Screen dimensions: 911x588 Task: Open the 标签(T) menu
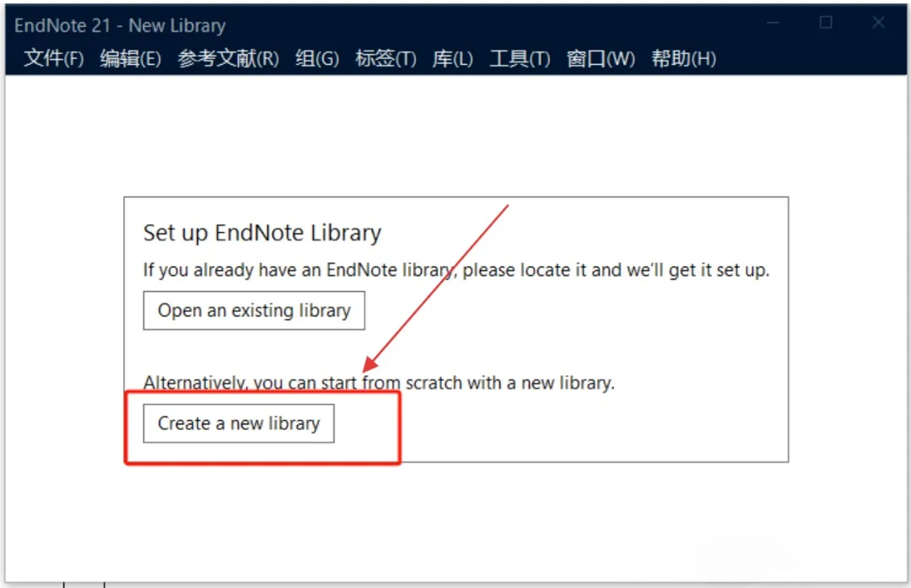pyautogui.click(x=385, y=59)
